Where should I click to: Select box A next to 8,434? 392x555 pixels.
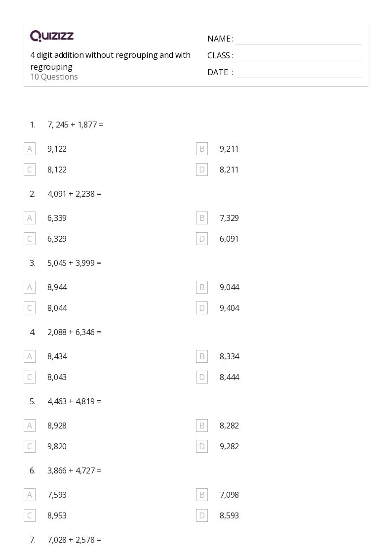click(30, 356)
